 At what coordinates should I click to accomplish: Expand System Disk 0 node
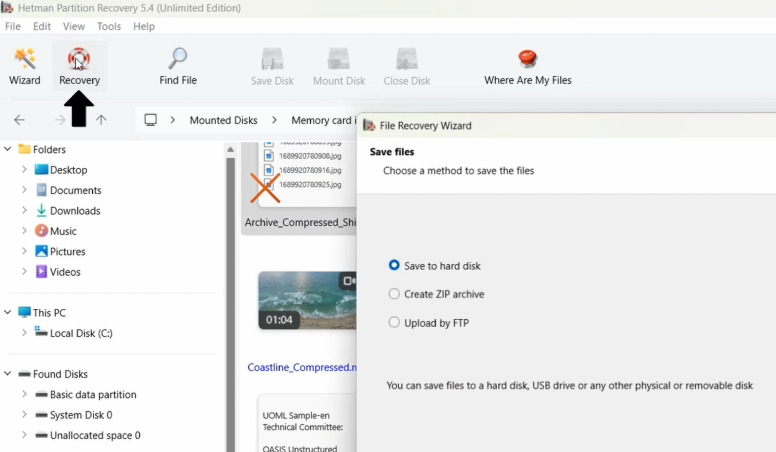[x=24, y=414]
